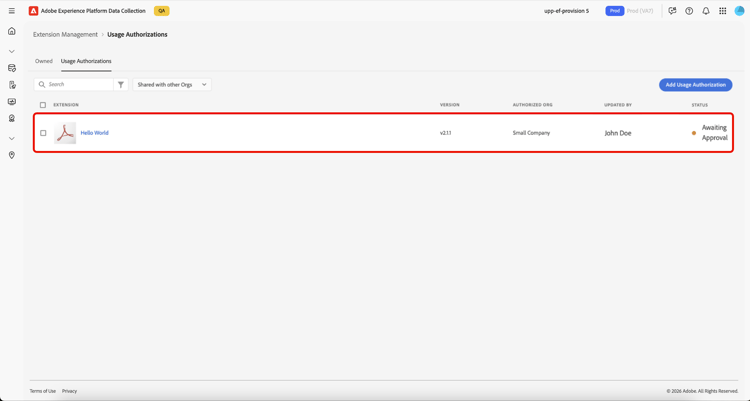Click the Status column header
Image resolution: width=750 pixels, height=401 pixels.
pos(699,105)
